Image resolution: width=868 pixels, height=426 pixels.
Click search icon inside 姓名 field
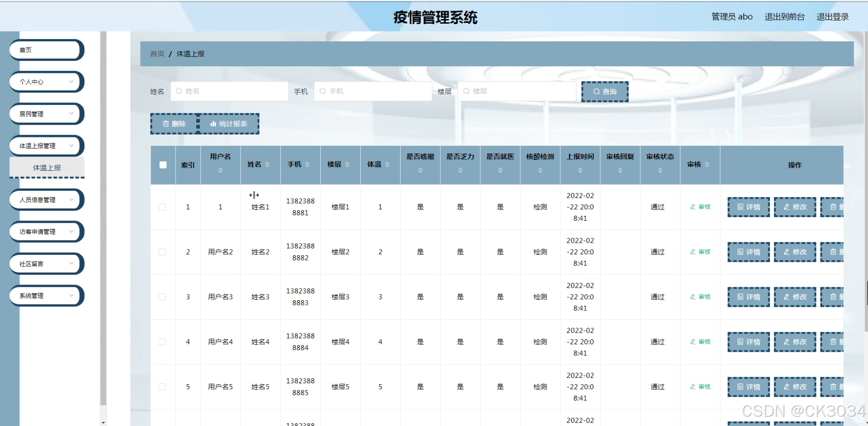click(x=179, y=91)
